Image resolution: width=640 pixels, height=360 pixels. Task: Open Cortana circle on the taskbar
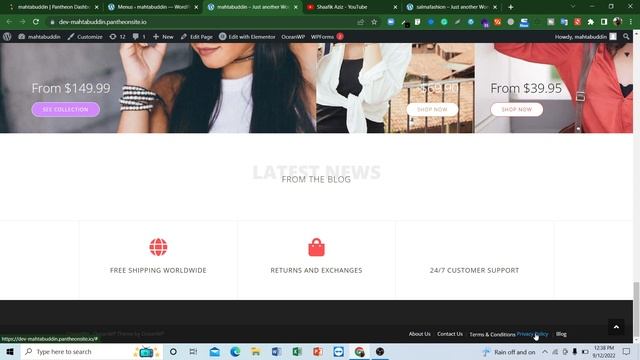[173, 351]
